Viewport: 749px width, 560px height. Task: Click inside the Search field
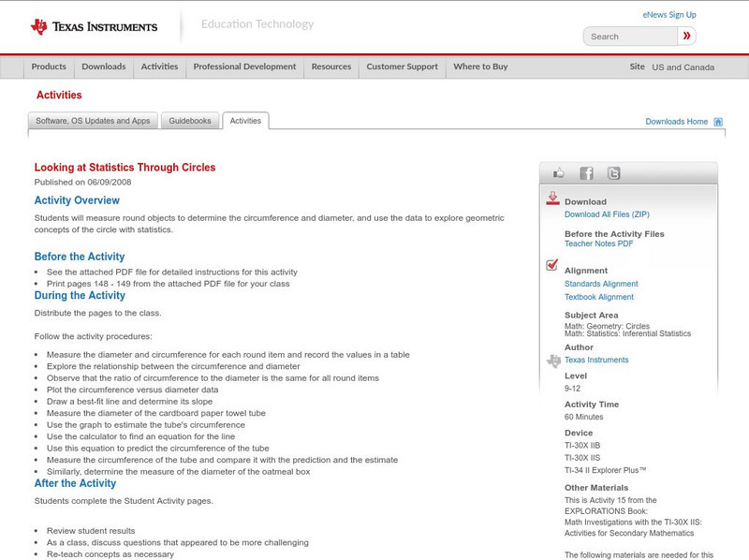pyautogui.click(x=630, y=37)
